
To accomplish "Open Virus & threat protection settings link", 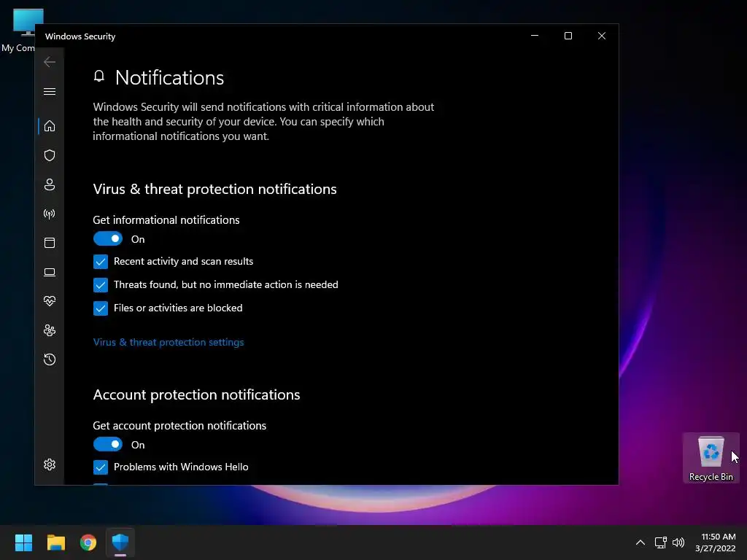I will point(169,342).
